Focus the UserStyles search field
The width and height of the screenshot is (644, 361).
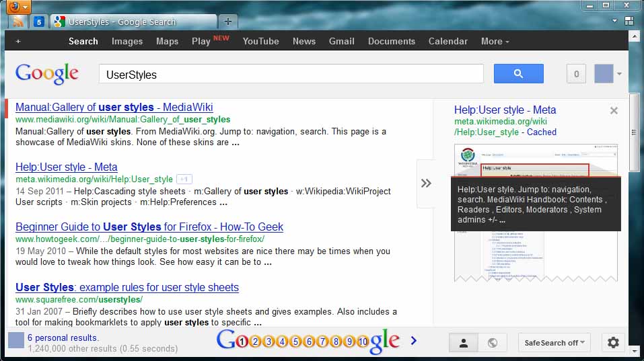point(291,74)
